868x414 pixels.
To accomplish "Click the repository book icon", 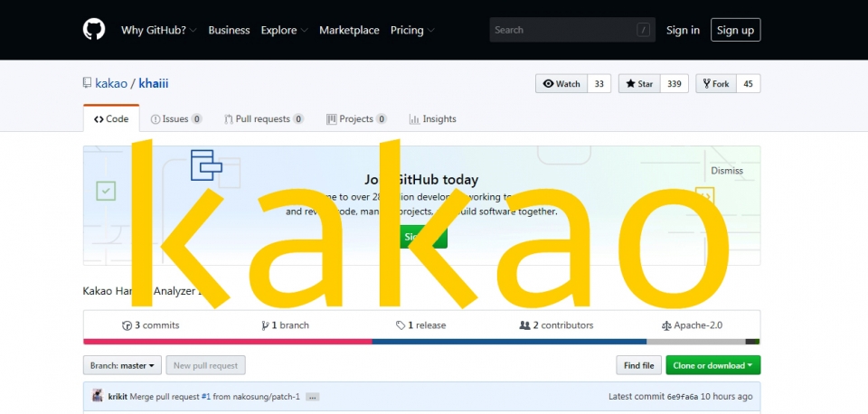I will pyautogui.click(x=87, y=83).
